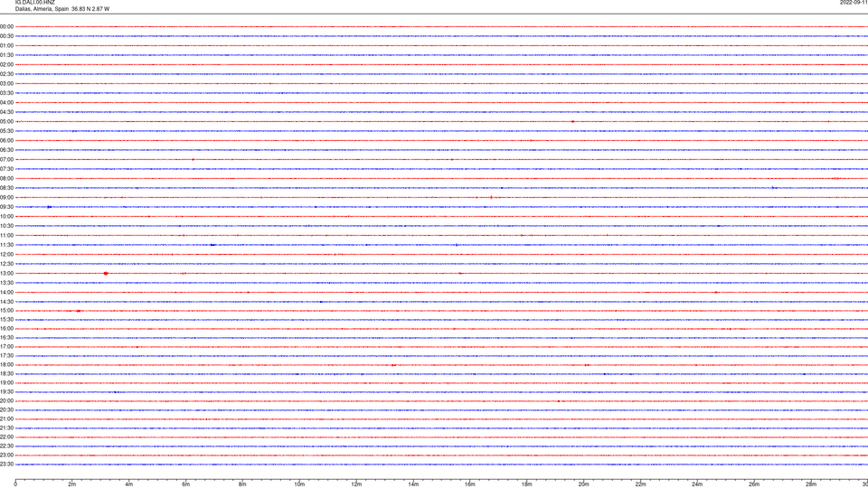The height and width of the screenshot is (488, 868).
Task: Select the 08:30 row label
Action: (6, 188)
